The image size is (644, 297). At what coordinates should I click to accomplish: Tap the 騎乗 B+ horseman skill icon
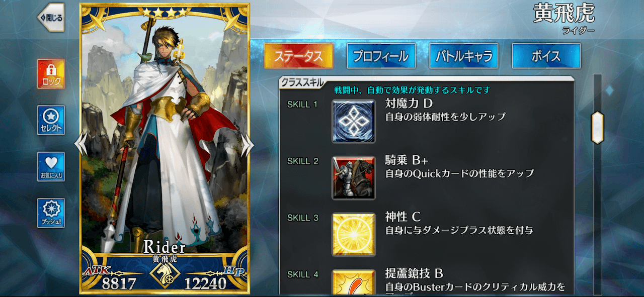click(354, 177)
